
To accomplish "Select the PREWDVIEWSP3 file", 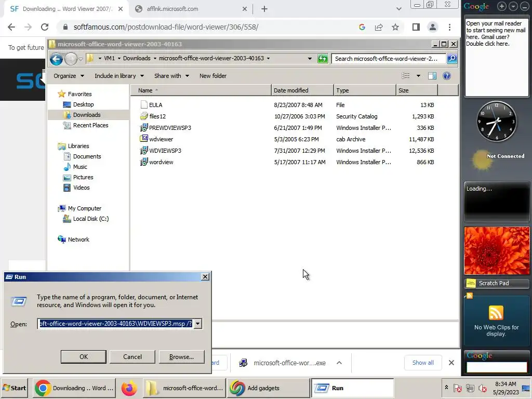I will click(166, 128).
